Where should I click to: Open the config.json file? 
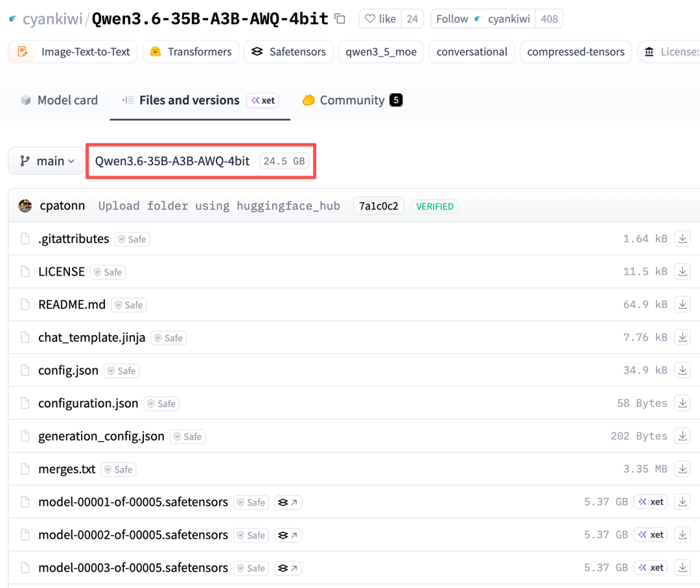[x=68, y=371]
